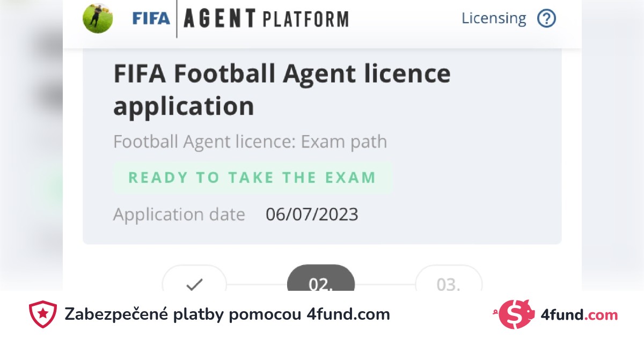Open the Licensing link
The image size is (644, 338).
coord(494,19)
